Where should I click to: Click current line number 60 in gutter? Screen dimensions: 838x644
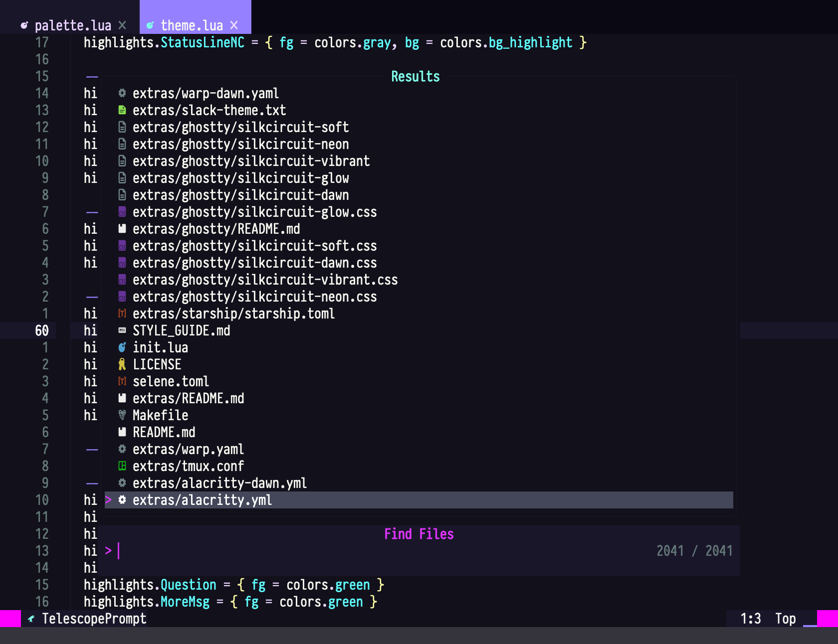(x=42, y=330)
